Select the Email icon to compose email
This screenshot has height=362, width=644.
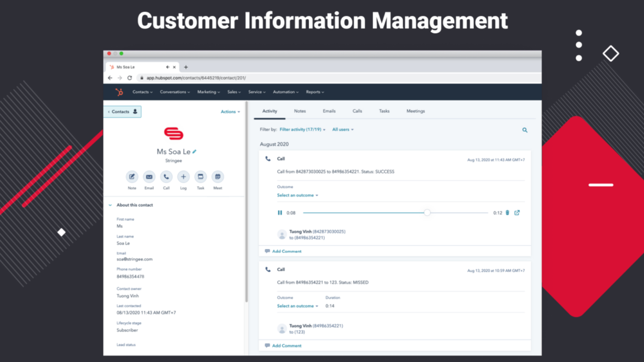(149, 177)
